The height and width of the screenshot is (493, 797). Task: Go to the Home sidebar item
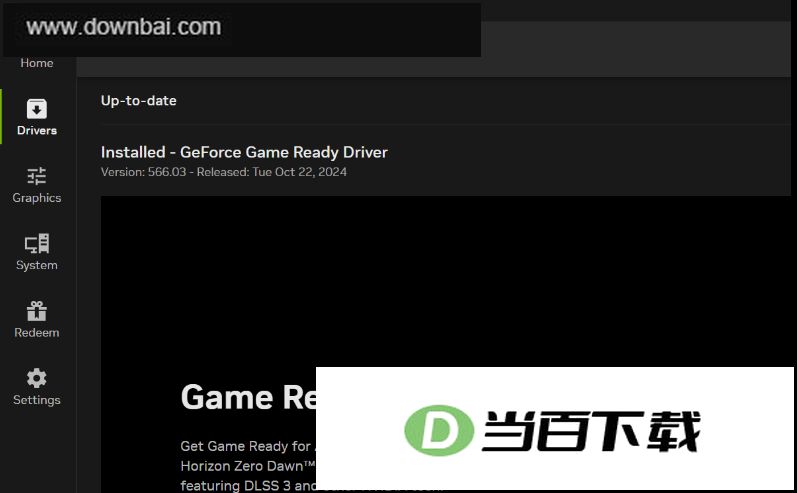(37, 63)
